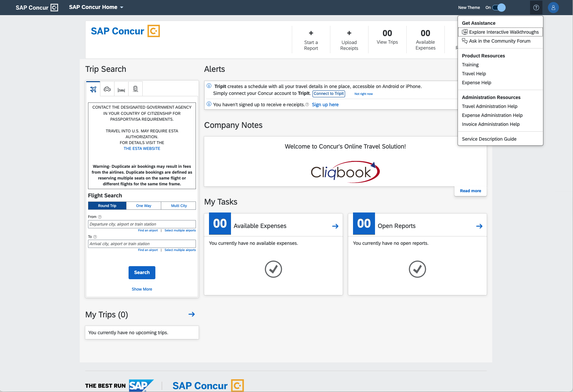Open Expense Administration Help menu item
Screen dimensions: 573x392
point(492,115)
